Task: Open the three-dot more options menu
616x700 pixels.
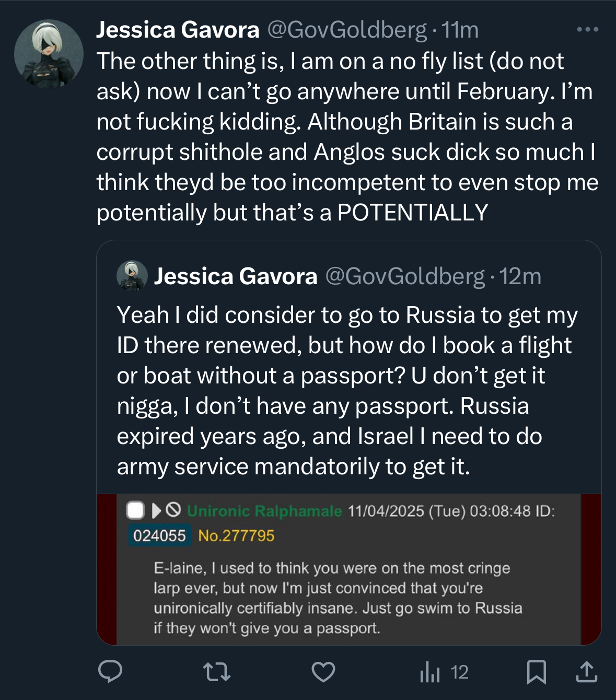Action: [587, 30]
